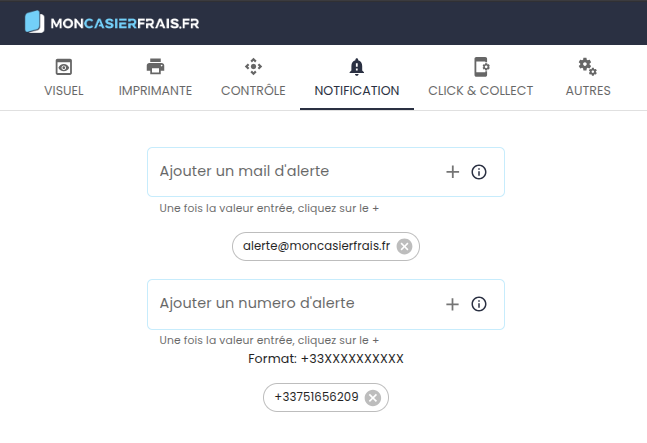
Task: Click the Imprimante printer icon
Action: click(155, 67)
